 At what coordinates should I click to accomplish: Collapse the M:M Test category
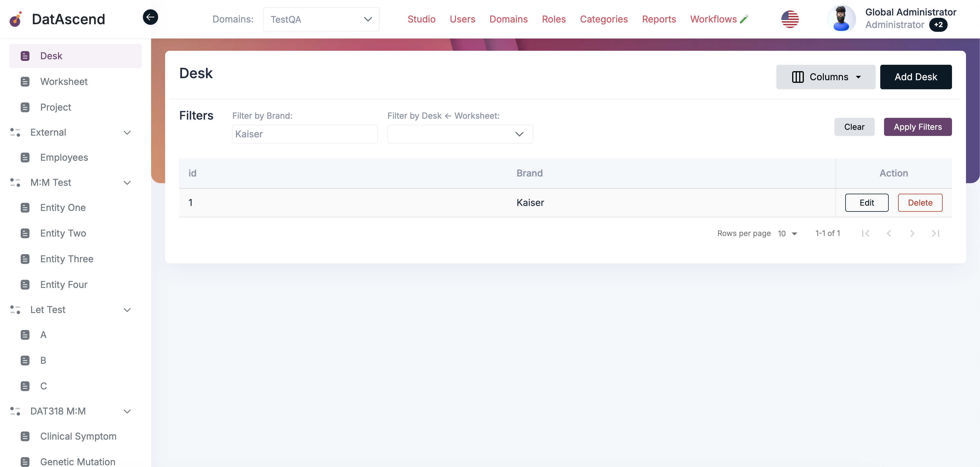click(127, 183)
